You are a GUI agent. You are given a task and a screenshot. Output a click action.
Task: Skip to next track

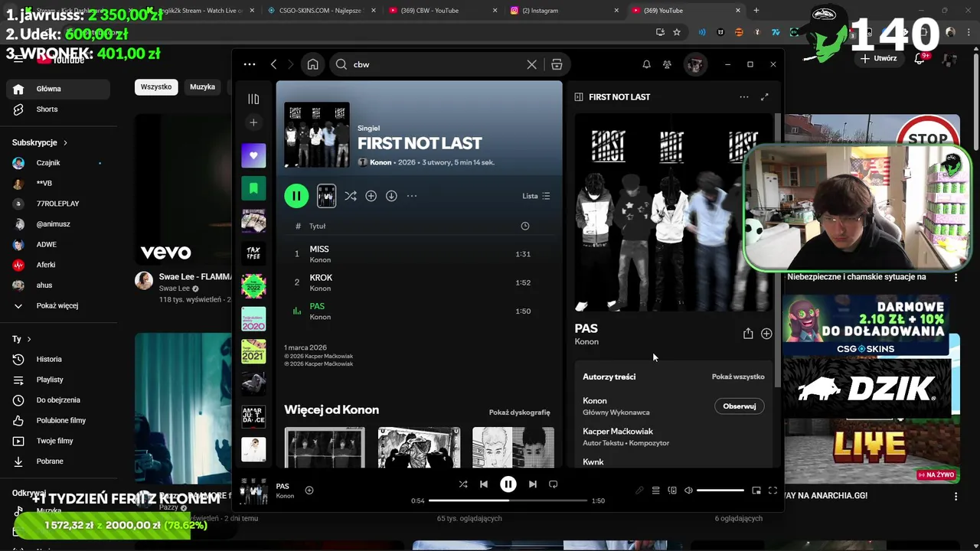click(x=533, y=484)
